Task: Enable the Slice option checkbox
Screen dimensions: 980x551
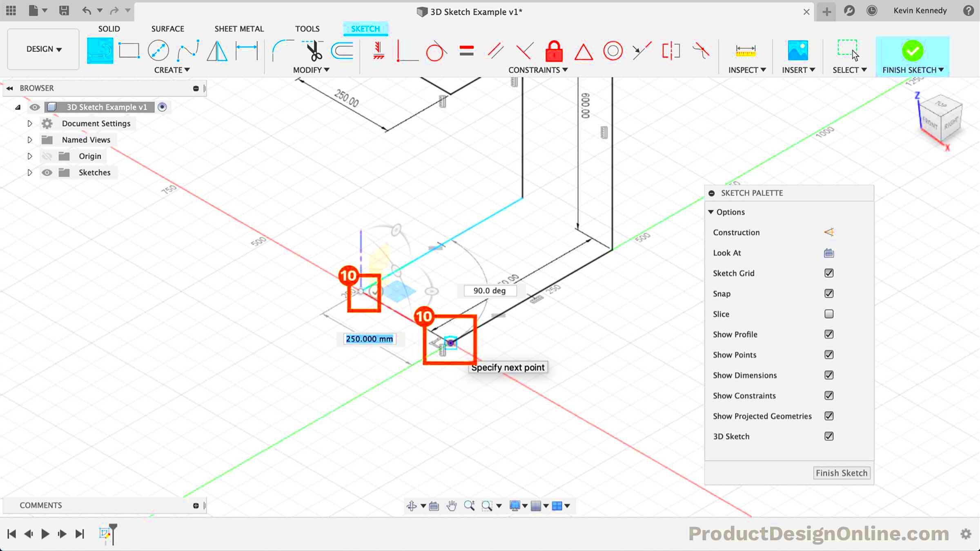Action: (x=829, y=313)
